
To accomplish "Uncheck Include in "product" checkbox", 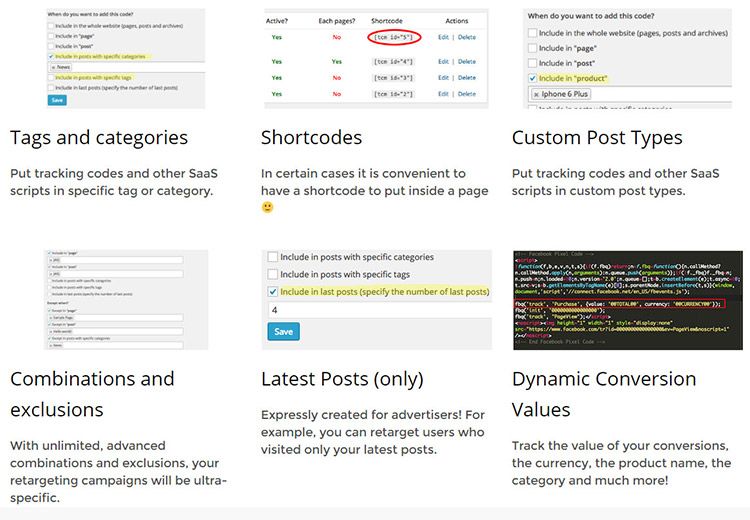I will [532, 78].
